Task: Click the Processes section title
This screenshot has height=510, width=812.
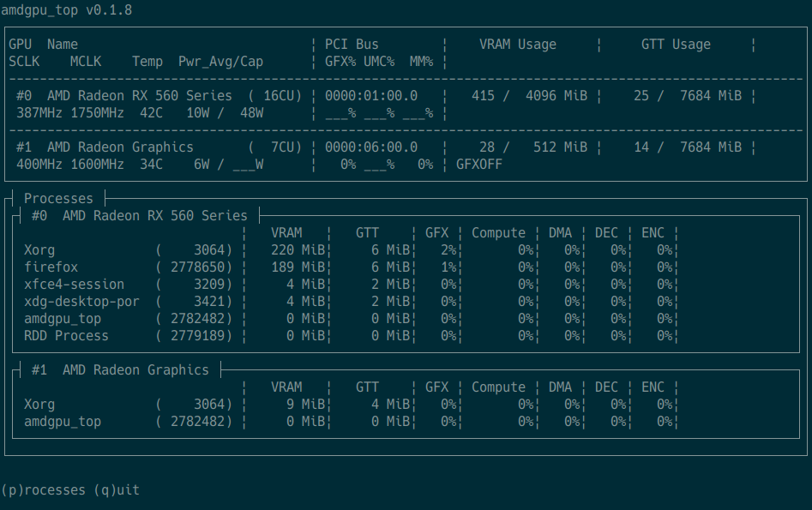Action: (58, 198)
